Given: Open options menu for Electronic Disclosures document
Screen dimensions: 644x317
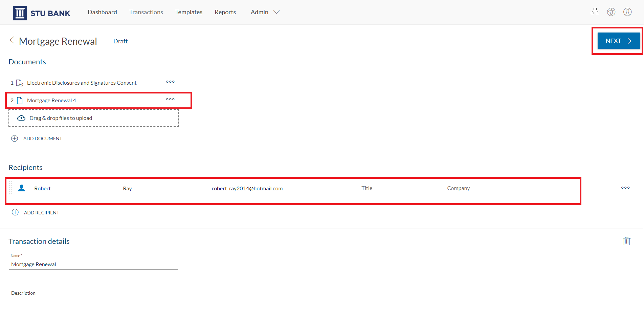Looking at the screenshot, I should click(x=170, y=82).
